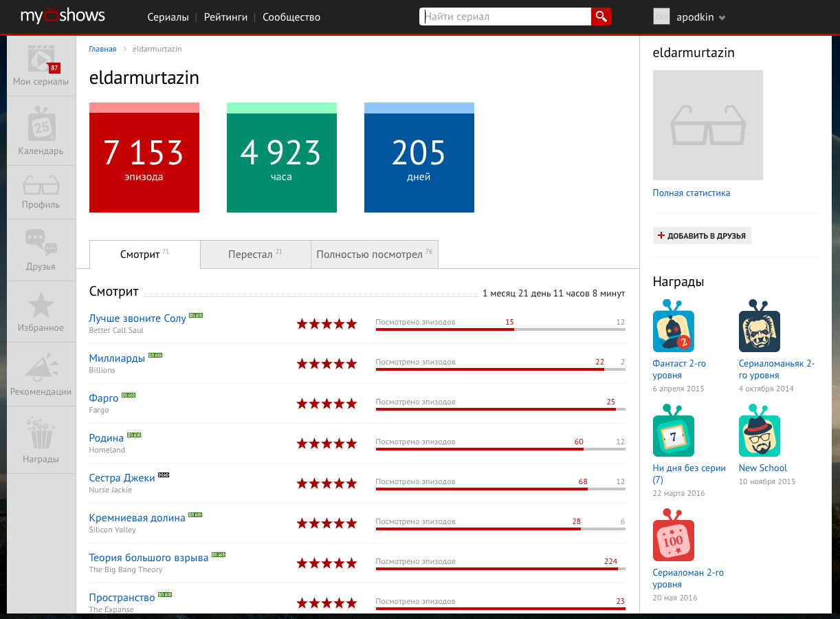The image size is (840, 619).
Task: Click the '20 мая 2016' award date
Action: (x=675, y=598)
